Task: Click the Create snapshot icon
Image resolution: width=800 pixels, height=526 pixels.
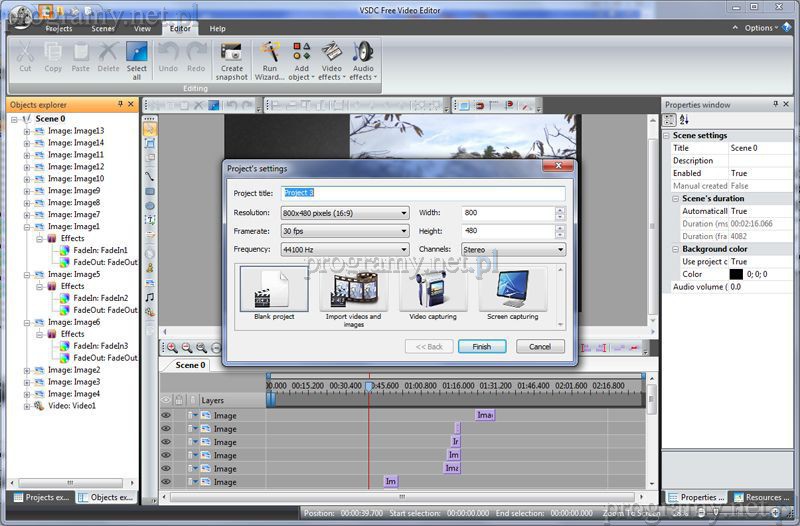Action: coord(231,60)
